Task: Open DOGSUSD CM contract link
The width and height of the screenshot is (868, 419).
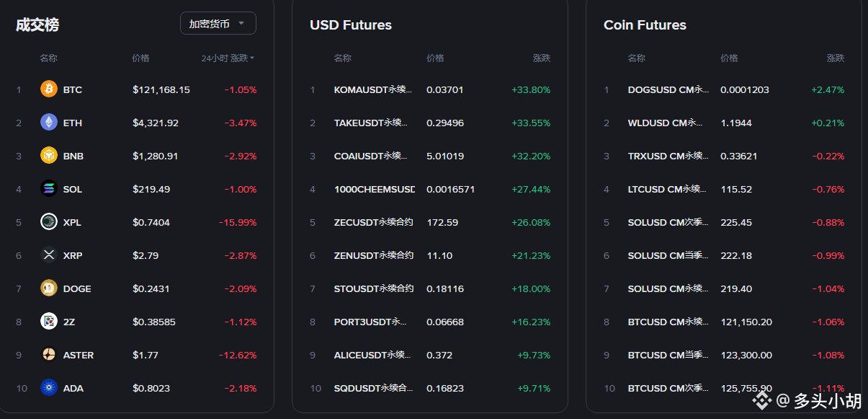Action: point(668,90)
